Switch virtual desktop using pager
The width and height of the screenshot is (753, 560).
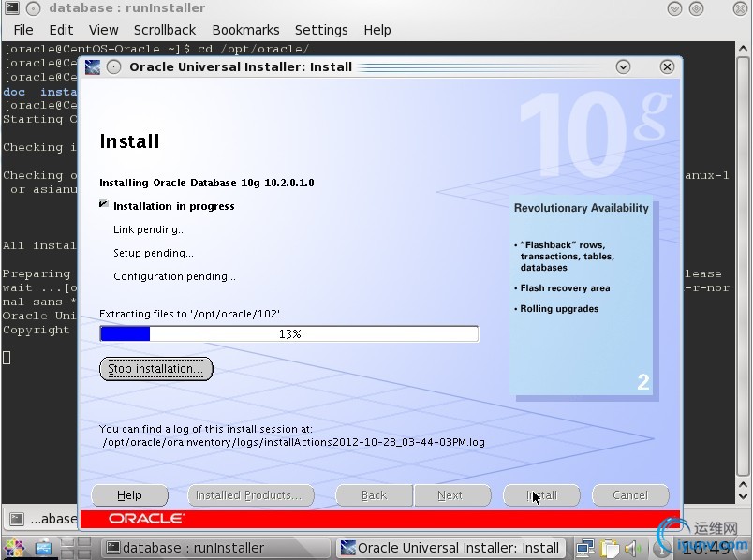tap(76, 548)
